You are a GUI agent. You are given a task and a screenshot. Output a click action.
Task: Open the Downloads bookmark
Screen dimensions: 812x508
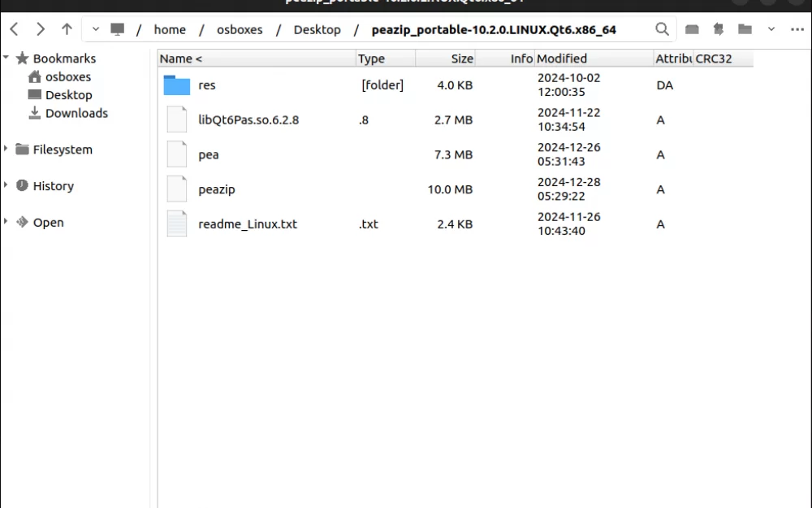coord(76,113)
